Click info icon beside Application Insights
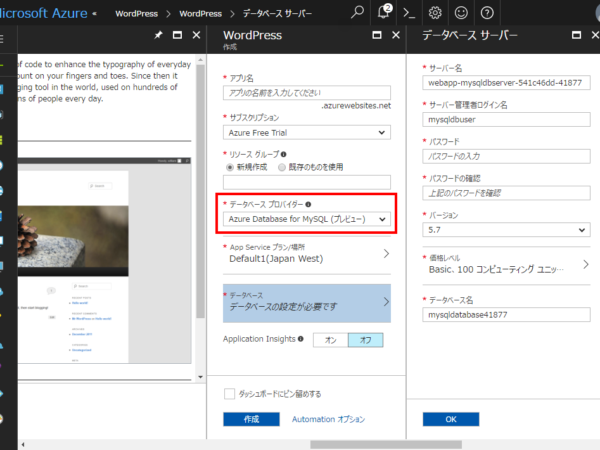 pyautogui.click(x=301, y=339)
